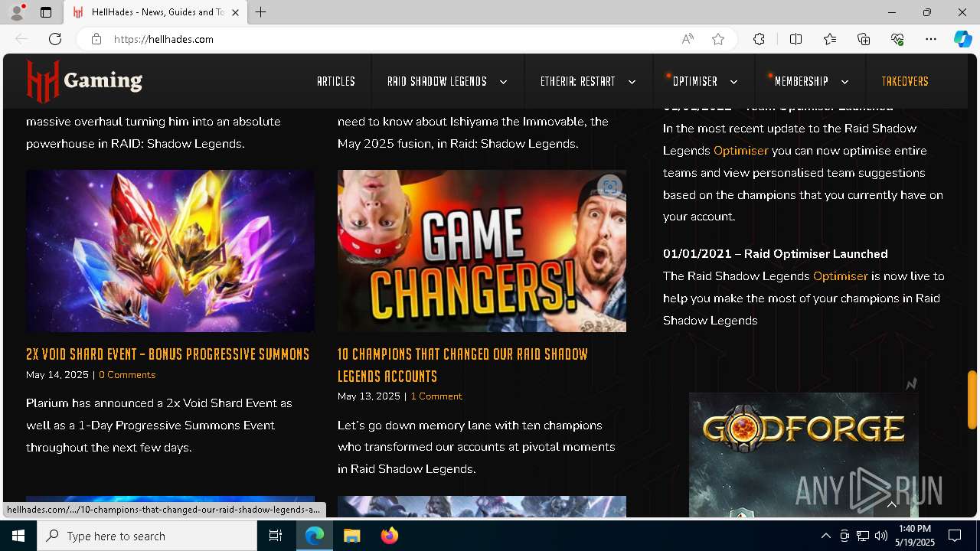This screenshot has width=980, height=551.
Task: Open the volume speaker tray icon
Action: pos(881,536)
